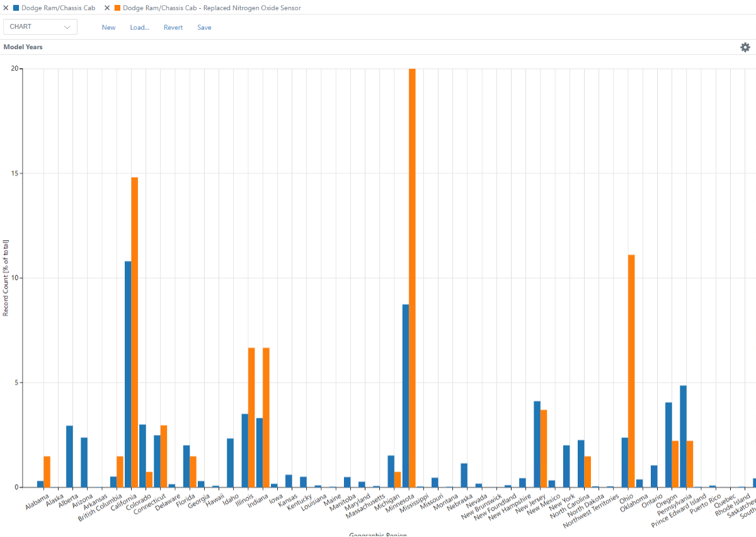Click the 20 y-axis tick label
Image resolution: width=756 pixels, height=537 pixels.
tap(16, 69)
